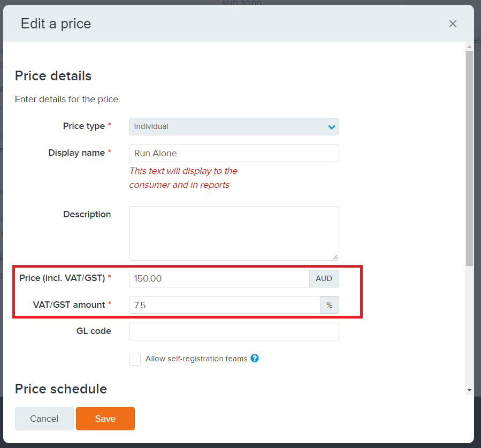Click inside the Description text area
The width and height of the screenshot is (481, 448).
tap(233, 233)
